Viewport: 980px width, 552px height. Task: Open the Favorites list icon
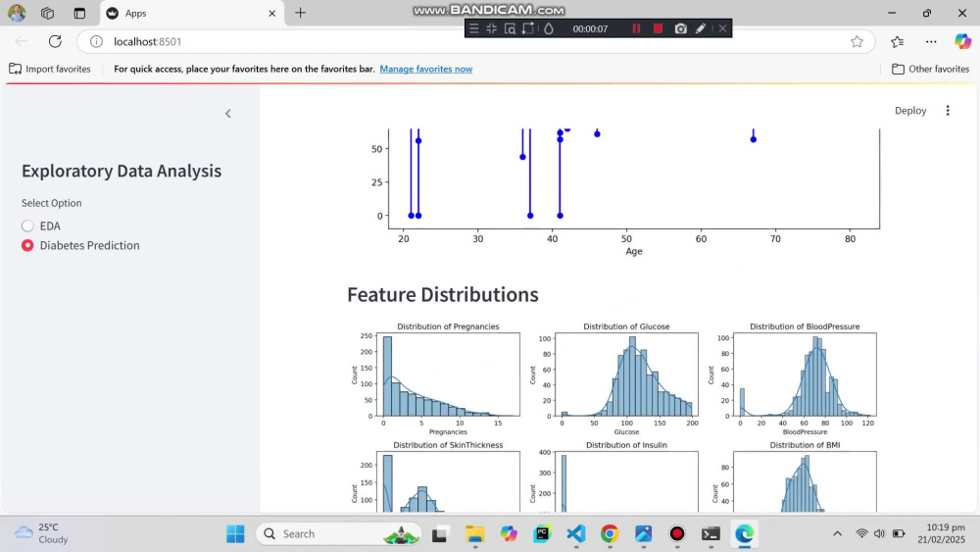tap(897, 41)
